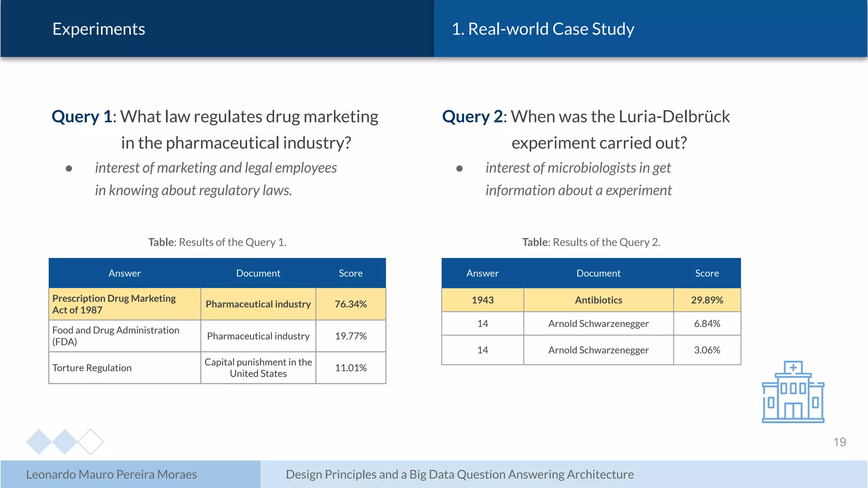Select the Experiments header section

99,29
